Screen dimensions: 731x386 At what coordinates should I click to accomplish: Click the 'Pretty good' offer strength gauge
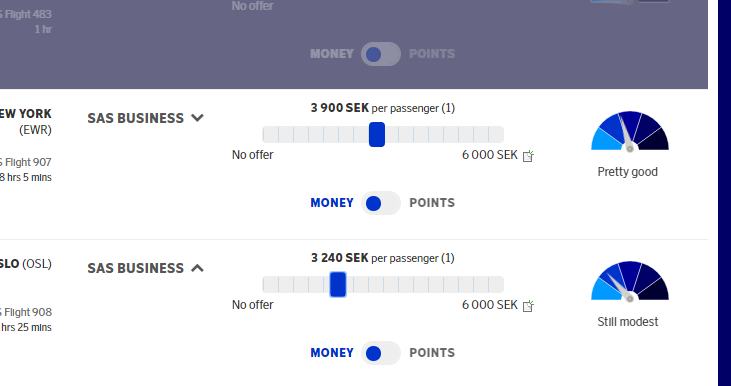pyautogui.click(x=630, y=131)
